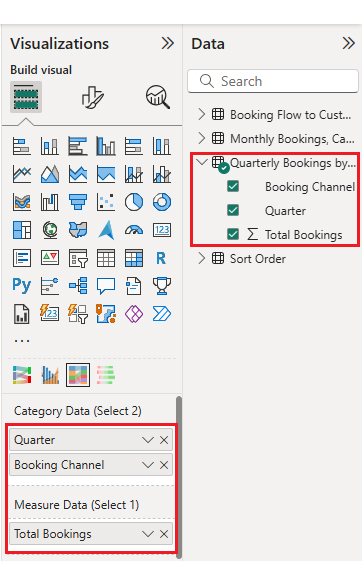Select the funnel chart visual
Screen dimensions: 363x585
click(78, 202)
